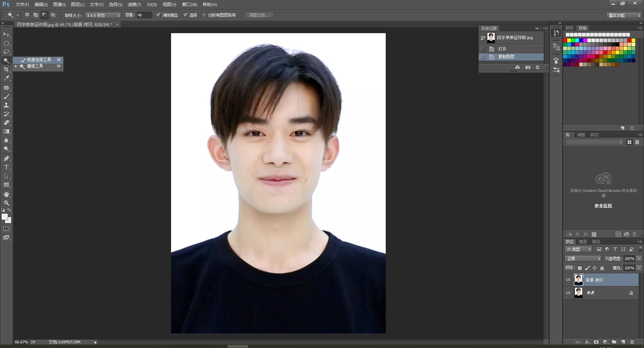The width and height of the screenshot is (644, 348).
Task: Create a new layer
Action: [x=623, y=342]
